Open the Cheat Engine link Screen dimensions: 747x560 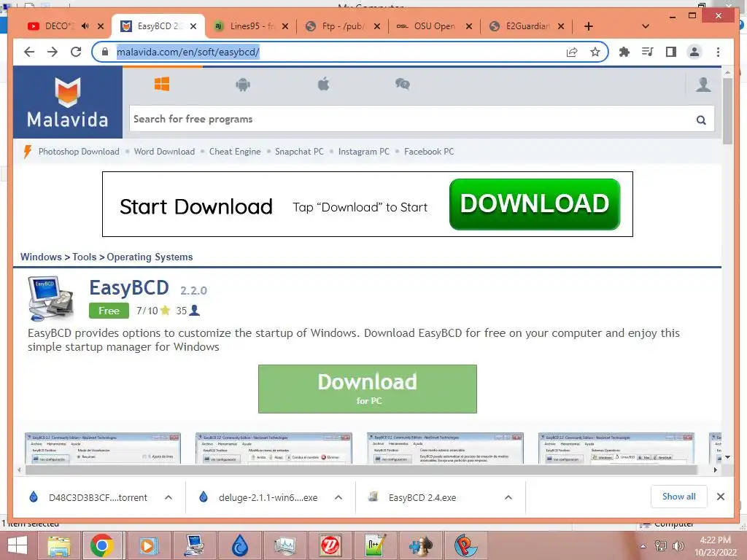(x=235, y=152)
